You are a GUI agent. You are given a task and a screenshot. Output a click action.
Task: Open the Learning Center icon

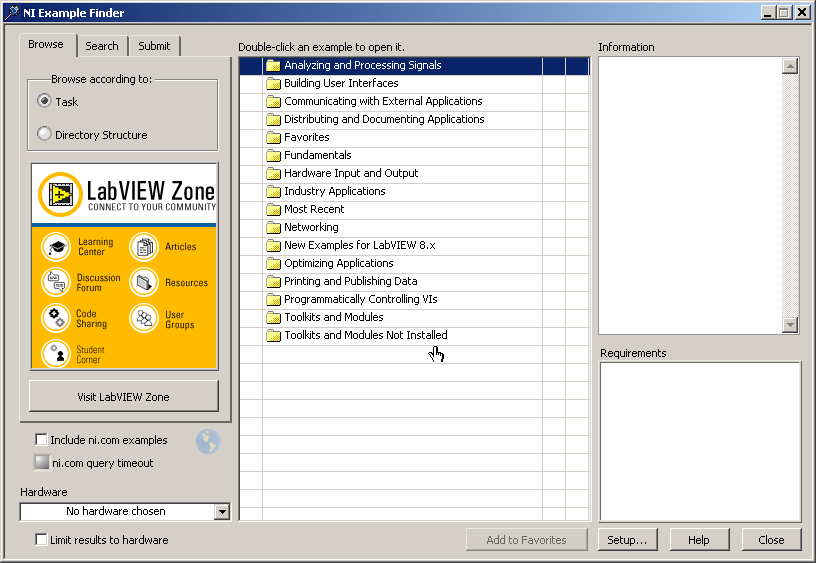click(x=56, y=247)
